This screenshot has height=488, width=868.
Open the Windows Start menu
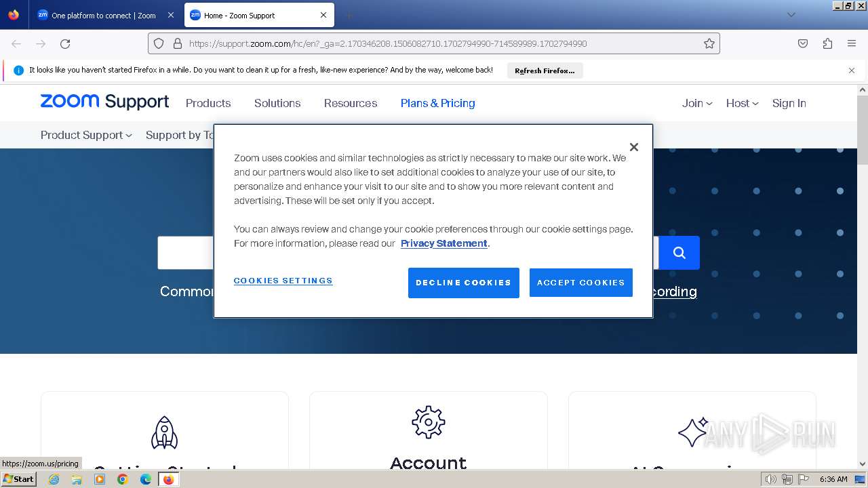[19, 479]
